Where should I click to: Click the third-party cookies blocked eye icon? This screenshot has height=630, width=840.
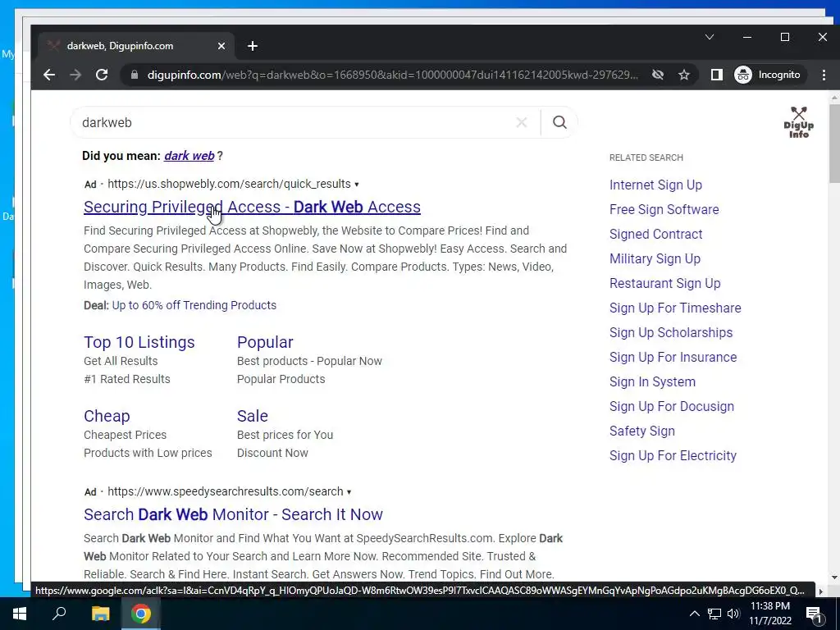tap(658, 75)
